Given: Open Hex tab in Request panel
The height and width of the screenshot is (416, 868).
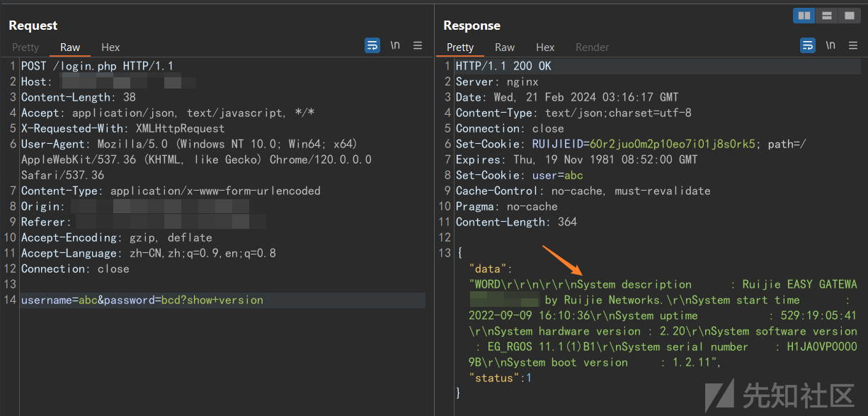Looking at the screenshot, I should 110,47.
